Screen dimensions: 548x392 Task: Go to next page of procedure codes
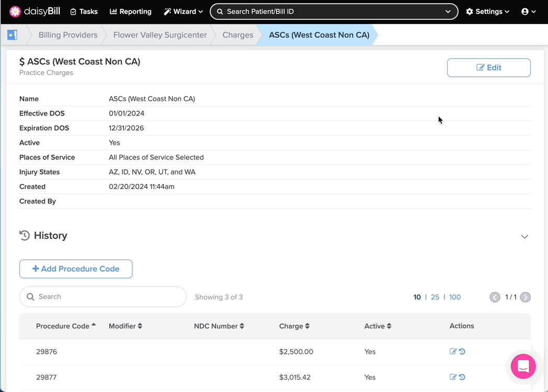(x=526, y=297)
